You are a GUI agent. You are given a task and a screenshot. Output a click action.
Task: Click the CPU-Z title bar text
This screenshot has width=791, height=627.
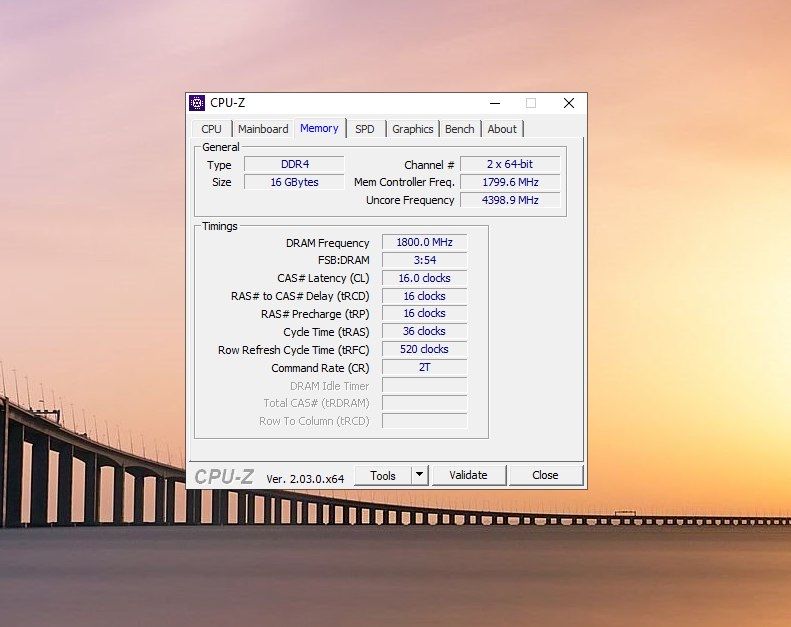coord(228,103)
